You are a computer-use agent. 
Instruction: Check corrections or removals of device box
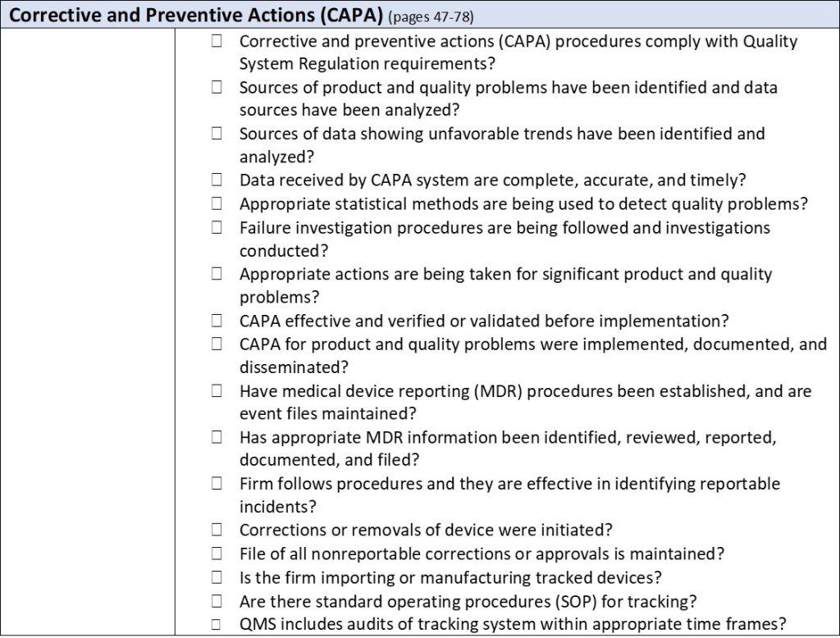(x=217, y=530)
